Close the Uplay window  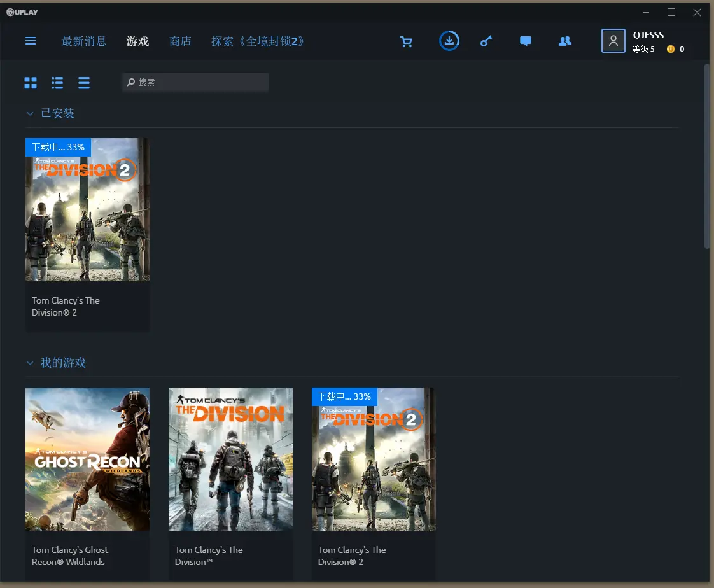click(x=697, y=12)
